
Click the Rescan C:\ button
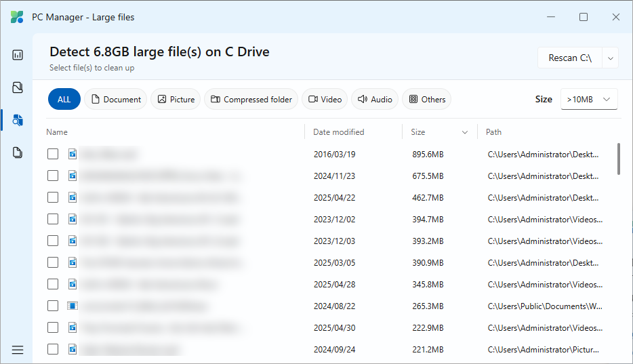point(570,58)
